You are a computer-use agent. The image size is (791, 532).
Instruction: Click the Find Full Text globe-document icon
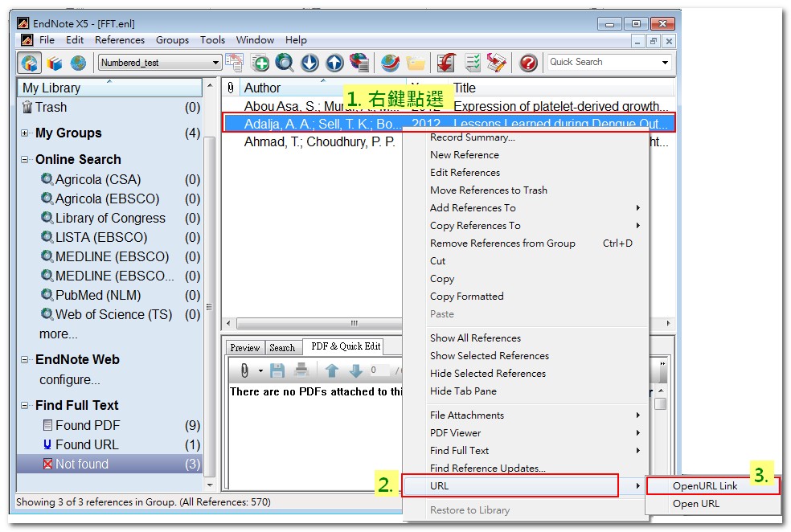click(x=359, y=63)
